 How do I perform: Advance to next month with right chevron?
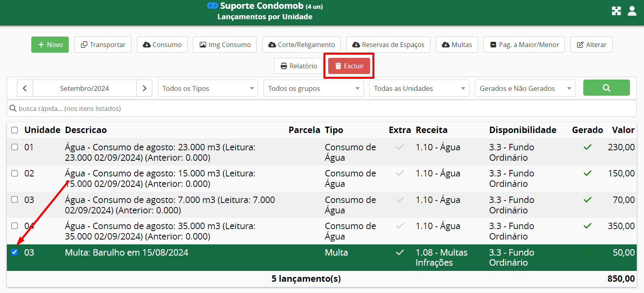[x=144, y=88]
